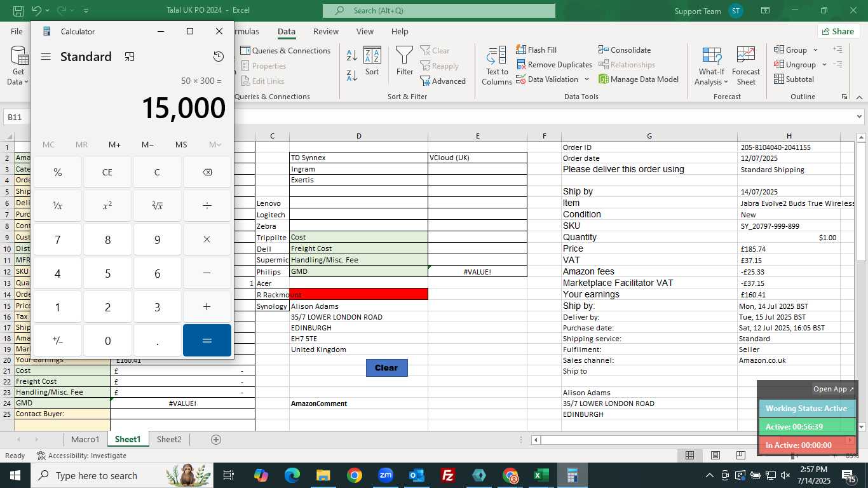Open Text to Columns wizard

click(x=496, y=65)
